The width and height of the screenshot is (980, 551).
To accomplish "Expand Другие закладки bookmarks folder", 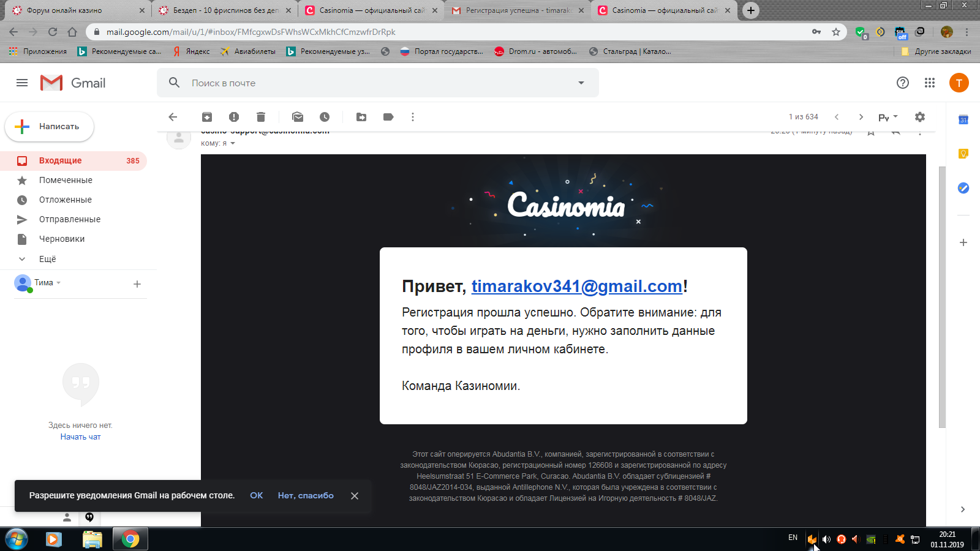I will tap(937, 51).
